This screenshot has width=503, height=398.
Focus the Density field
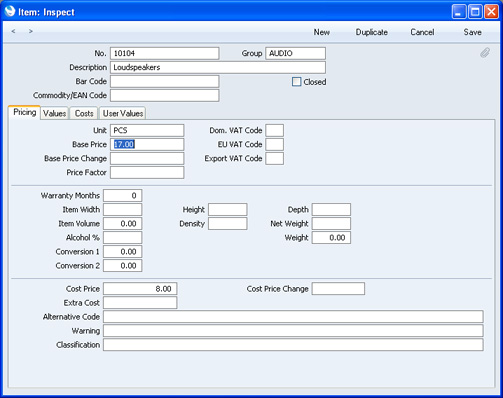pyautogui.click(x=228, y=223)
